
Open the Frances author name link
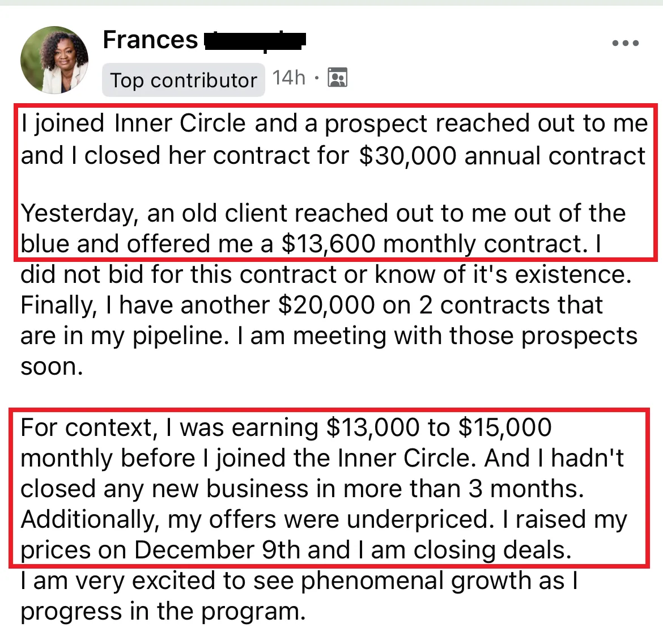point(151,40)
